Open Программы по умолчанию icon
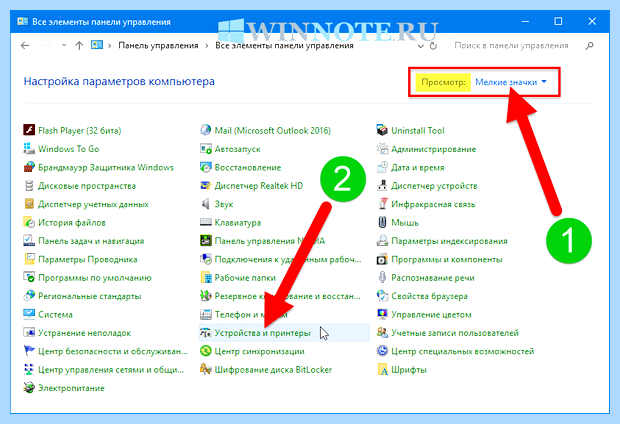Image resolution: width=620 pixels, height=424 pixels. tap(29, 278)
